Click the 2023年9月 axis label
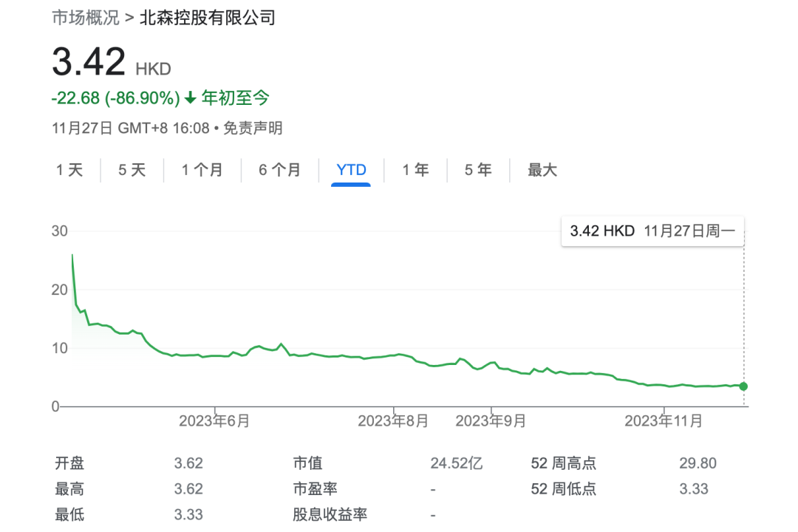This screenshot has height=532, width=798. pos(491,421)
